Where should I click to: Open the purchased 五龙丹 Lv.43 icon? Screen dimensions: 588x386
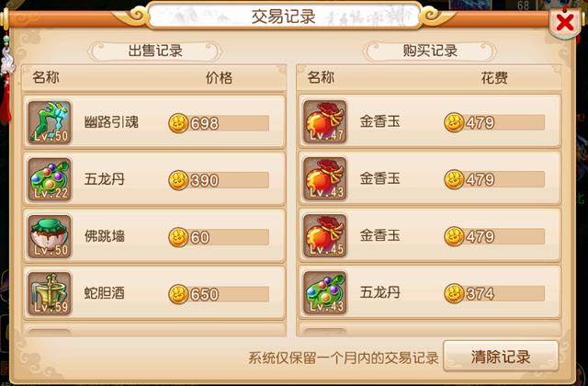point(325,292)
